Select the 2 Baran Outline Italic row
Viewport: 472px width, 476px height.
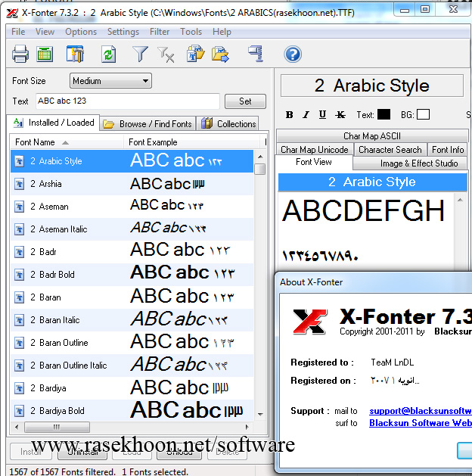click(132, 366)
